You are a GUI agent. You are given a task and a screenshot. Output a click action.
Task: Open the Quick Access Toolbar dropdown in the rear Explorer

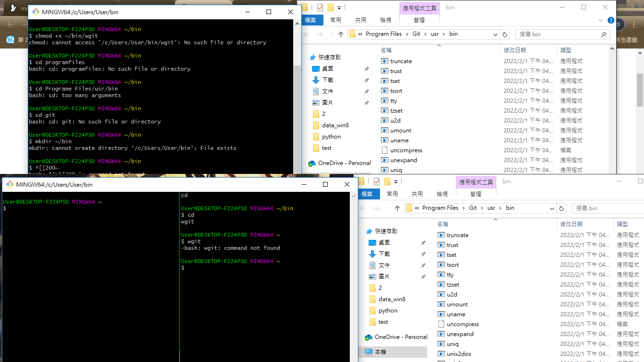[339, 8]
